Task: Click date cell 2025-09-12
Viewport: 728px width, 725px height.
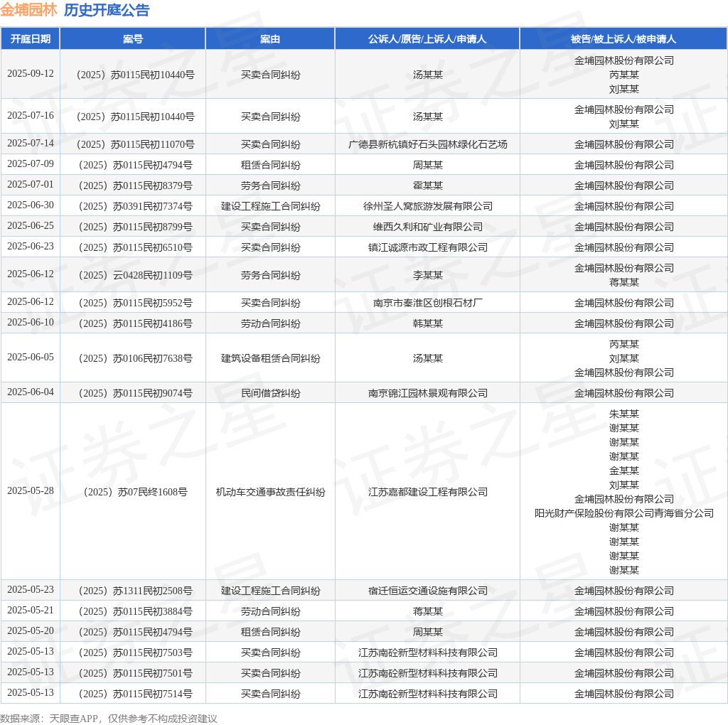Action: pyautogui.click(x=30, y=74)
